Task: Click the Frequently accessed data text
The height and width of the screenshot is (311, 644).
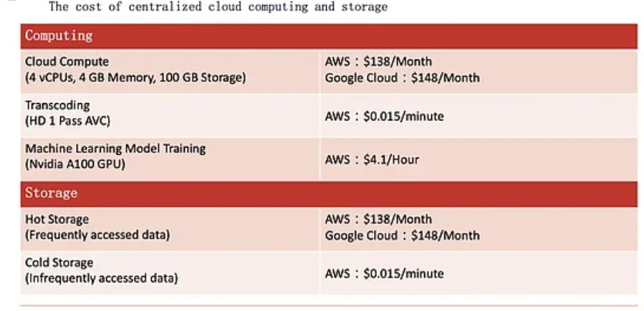Action: click(97, 236)
